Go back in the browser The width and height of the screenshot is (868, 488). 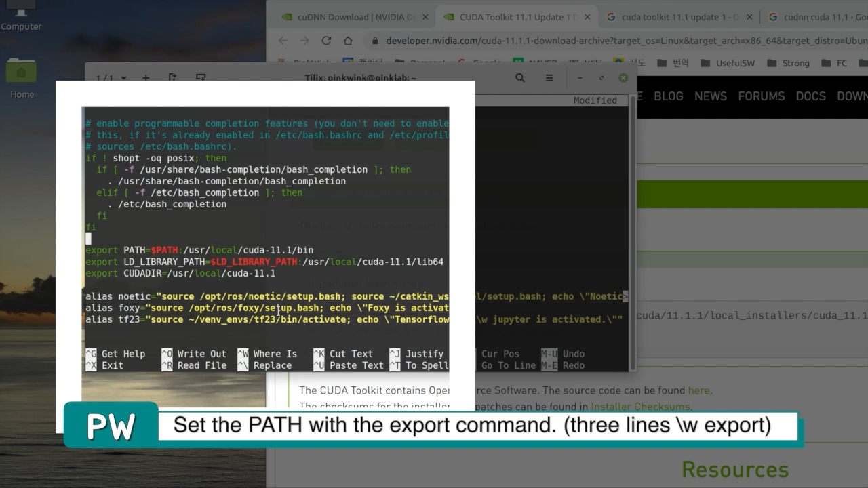click(283, 41)
